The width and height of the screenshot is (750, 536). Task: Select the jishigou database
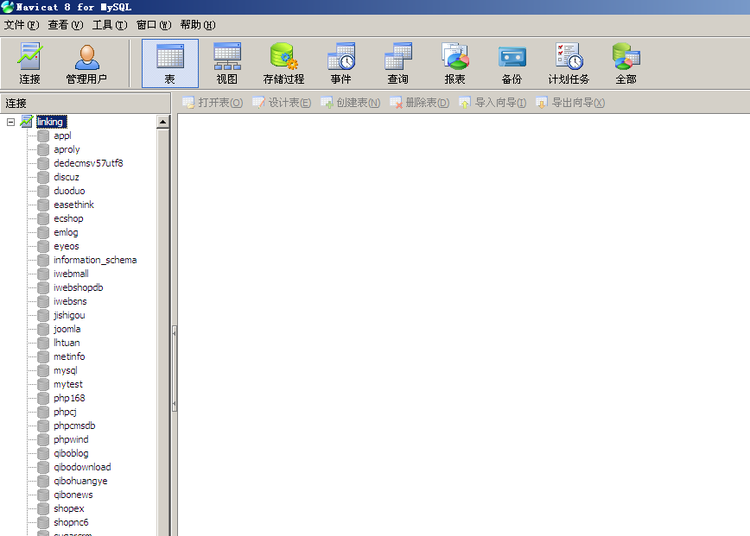tap(69, 316)
